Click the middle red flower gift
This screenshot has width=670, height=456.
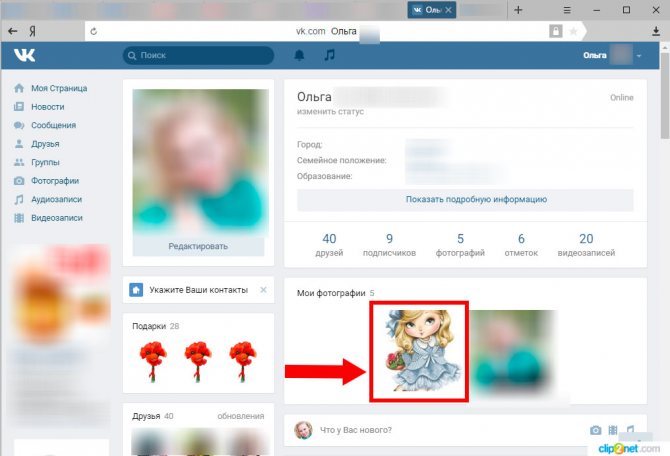[198, 361]
